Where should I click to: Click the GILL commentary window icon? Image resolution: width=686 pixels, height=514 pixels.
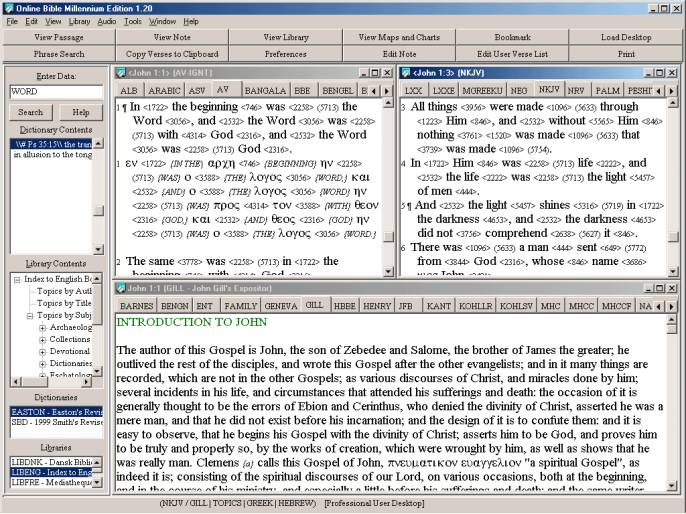(x=121, y=288)
